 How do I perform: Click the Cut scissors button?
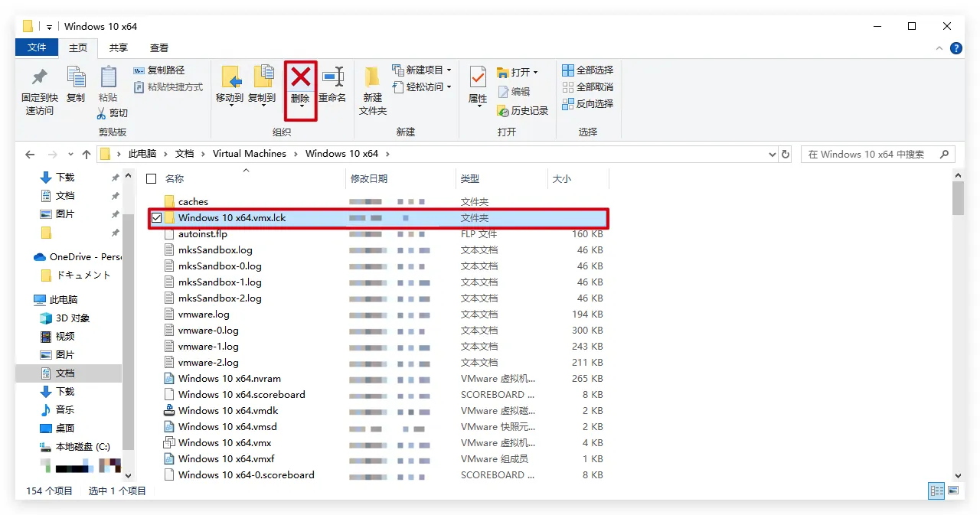113,113
